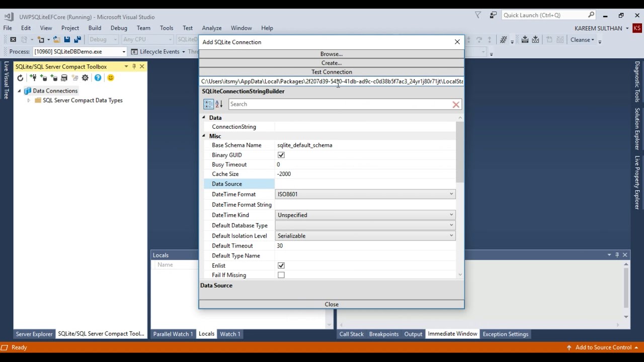Click the Default Timeout value 30

(x=280, y=246)
